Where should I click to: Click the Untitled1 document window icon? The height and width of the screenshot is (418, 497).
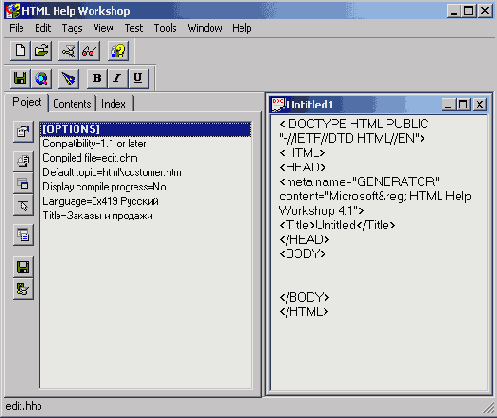coord(278,104)
